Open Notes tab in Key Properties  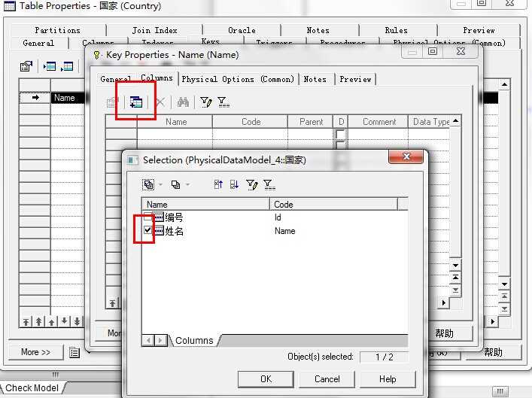tap(315, 79)
